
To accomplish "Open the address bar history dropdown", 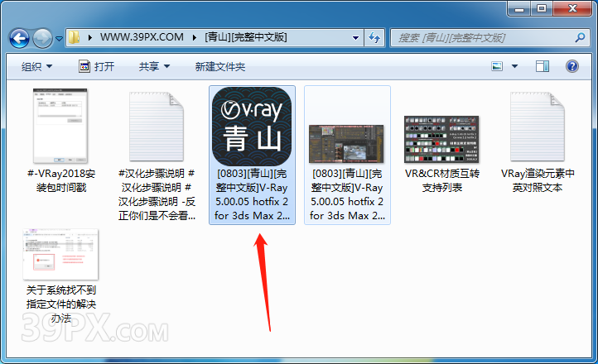I will click(x=355, y=38).
